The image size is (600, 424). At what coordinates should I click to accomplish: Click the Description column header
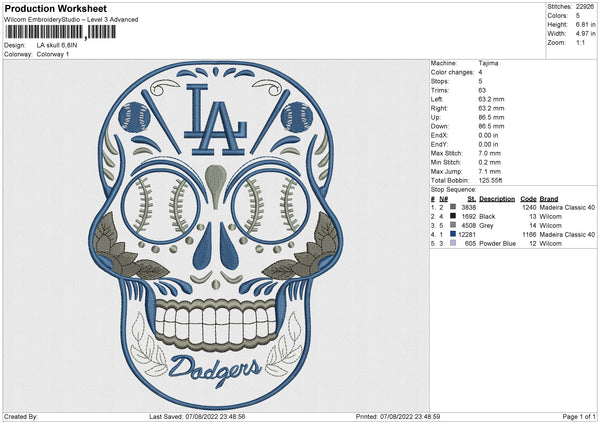(496, 198)
